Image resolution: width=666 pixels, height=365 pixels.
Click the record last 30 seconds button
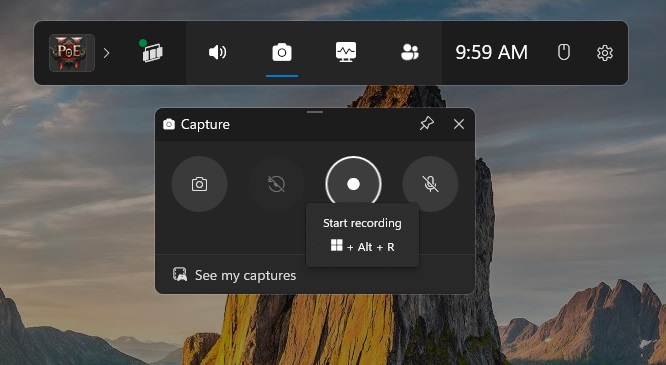[x=276, y=184]
